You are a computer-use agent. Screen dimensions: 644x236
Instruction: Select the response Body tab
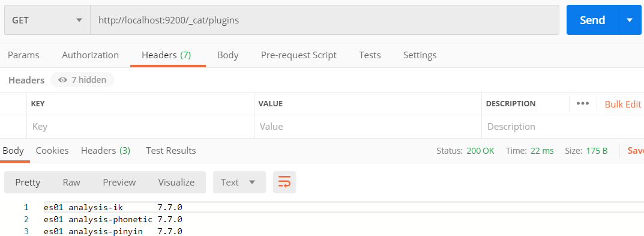(13, 151)
